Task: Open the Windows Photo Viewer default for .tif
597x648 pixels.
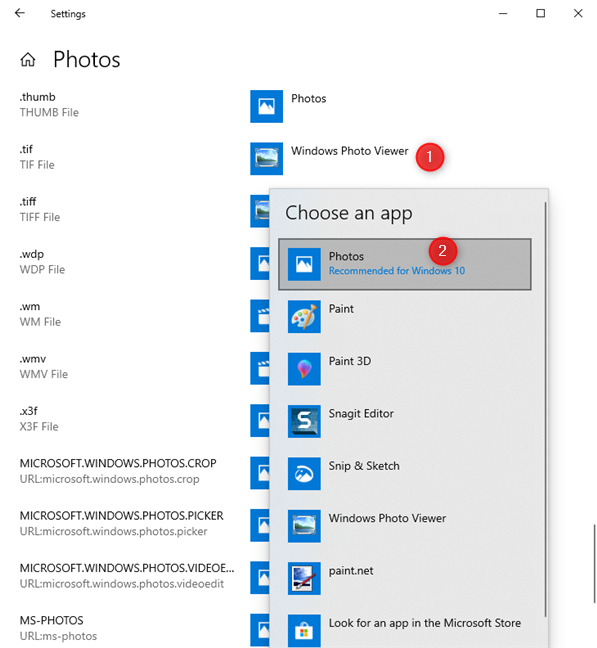Action: click(x=329, y=159)
